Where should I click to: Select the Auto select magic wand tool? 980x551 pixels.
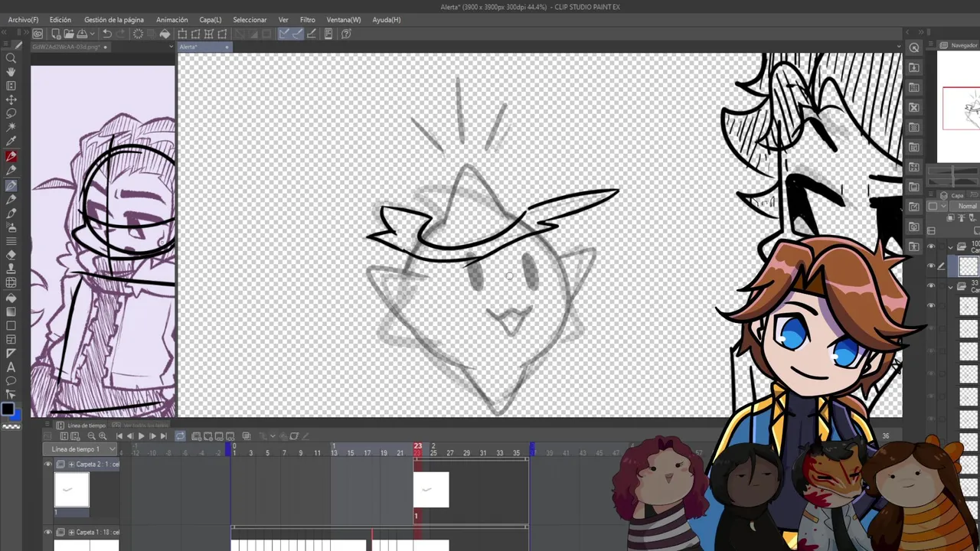(11, 127)
